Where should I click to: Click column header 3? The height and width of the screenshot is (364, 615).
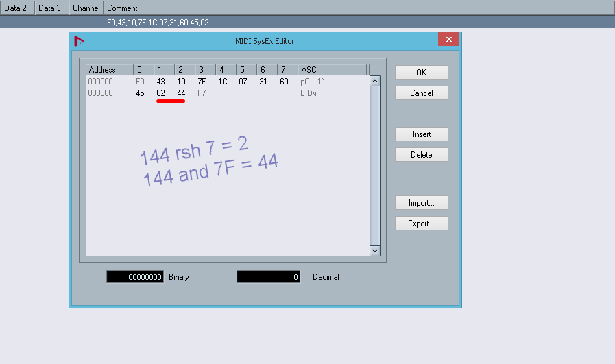(x=205, y=70)
